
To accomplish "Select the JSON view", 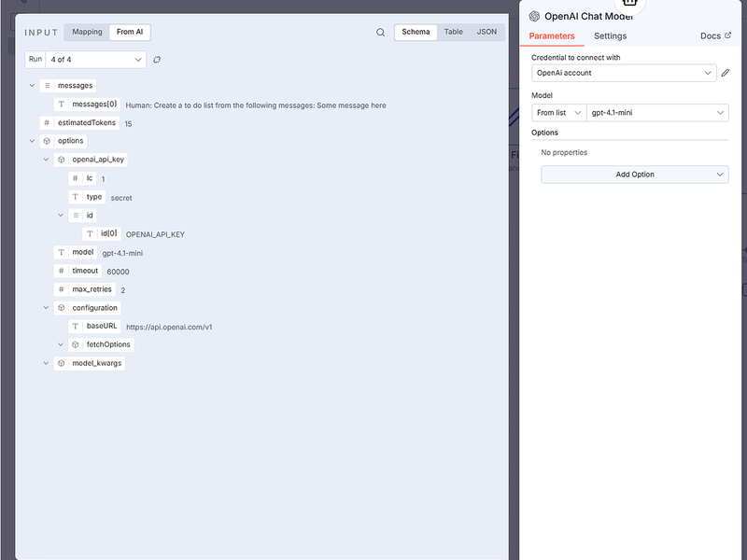I will pyautogui.click(x=486, y=32).
